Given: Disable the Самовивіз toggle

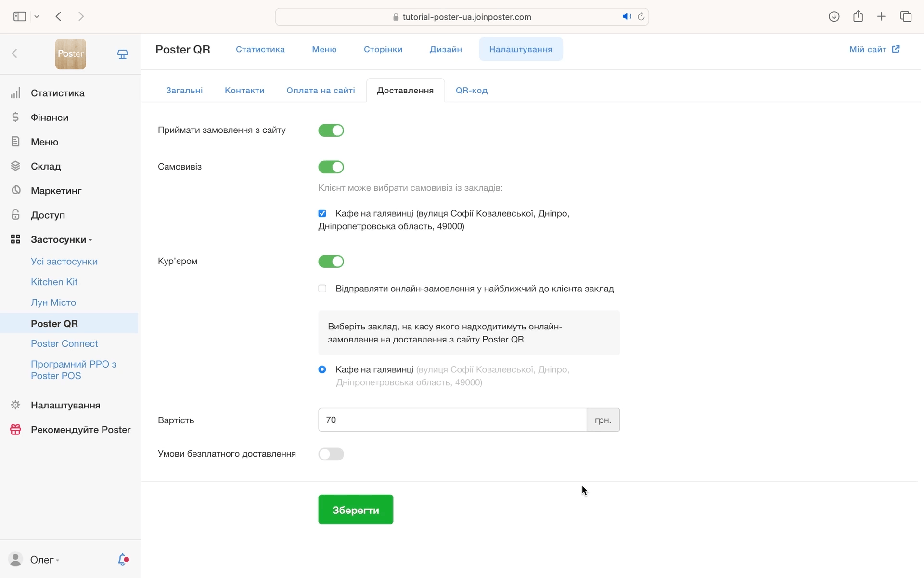Looking at the screenshot, I should click(331, 167).
